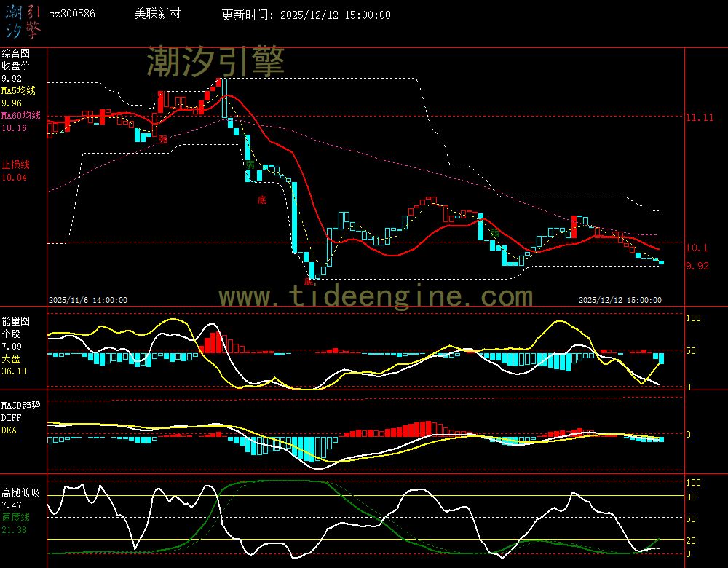The height and width of the screenshot is (568, 728).
Task: Click the 能量图 panel title
Action: [15, 320]
